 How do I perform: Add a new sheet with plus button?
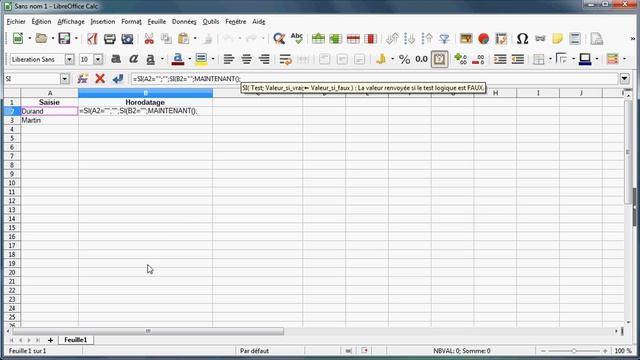[50, 340]
